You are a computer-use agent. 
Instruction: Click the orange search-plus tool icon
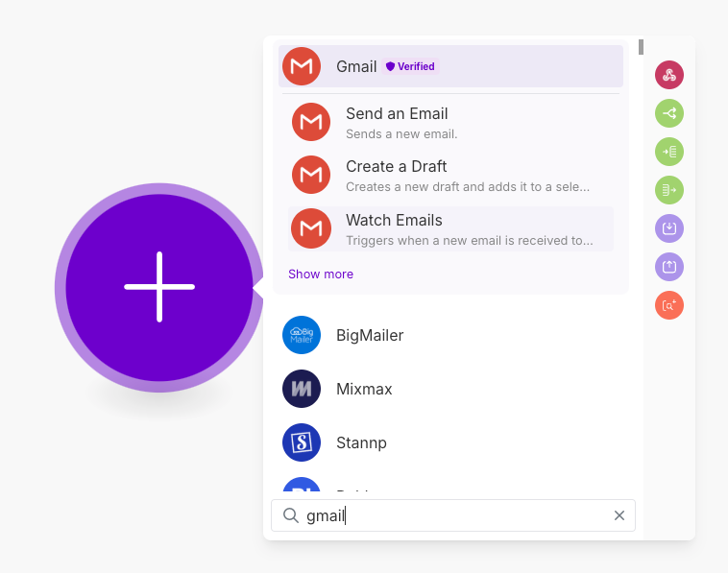(x=669, y=305)
